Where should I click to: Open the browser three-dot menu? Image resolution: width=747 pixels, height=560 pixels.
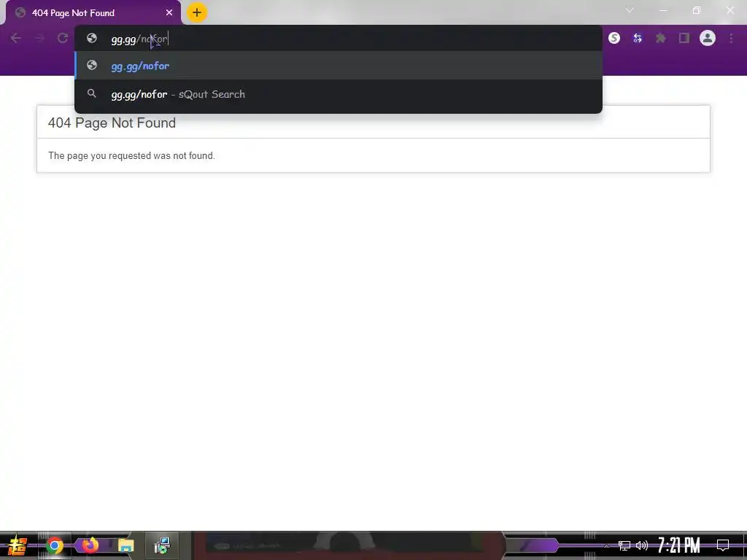731,38
